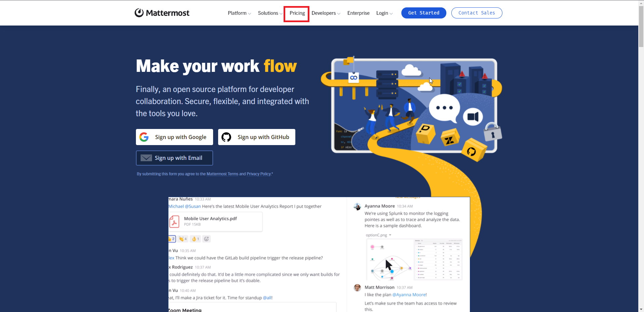Click the video camera icon in illustration
The image size is (644, 312).
pyautogui.click(x=473, y=117)
